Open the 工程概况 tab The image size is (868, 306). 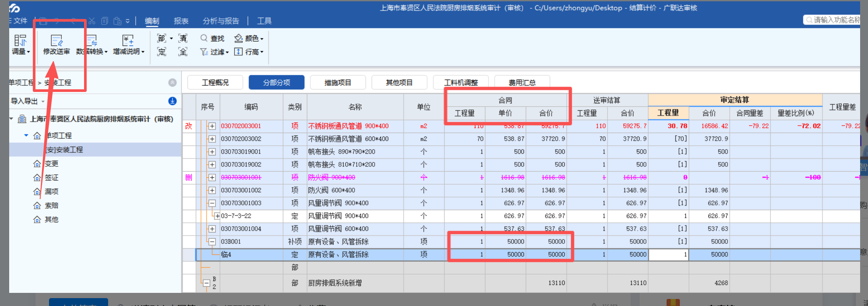point(215,82)
